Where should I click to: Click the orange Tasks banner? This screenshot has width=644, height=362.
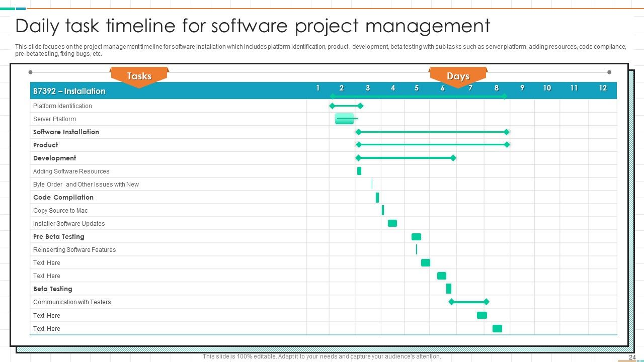click(139, 76)
